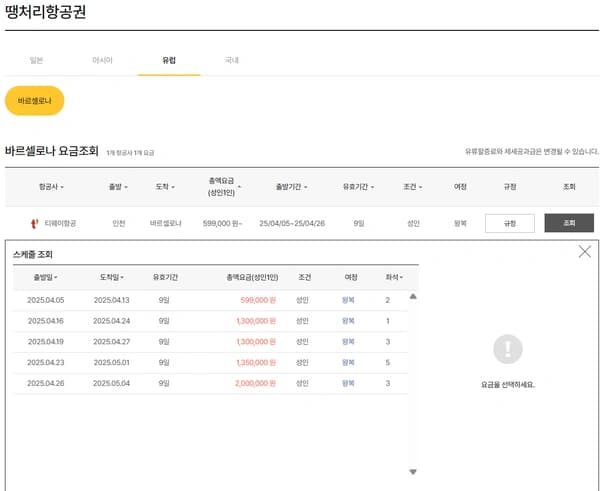Click the schedule list scroll-down arrow
The image size is (600, 491).
coord(413,472)
